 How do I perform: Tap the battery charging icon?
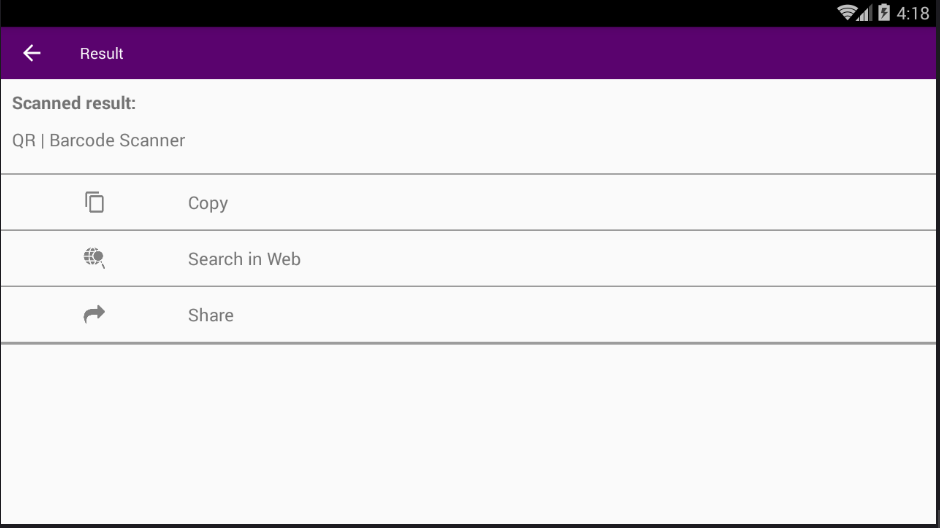click(x=884, y=13)
